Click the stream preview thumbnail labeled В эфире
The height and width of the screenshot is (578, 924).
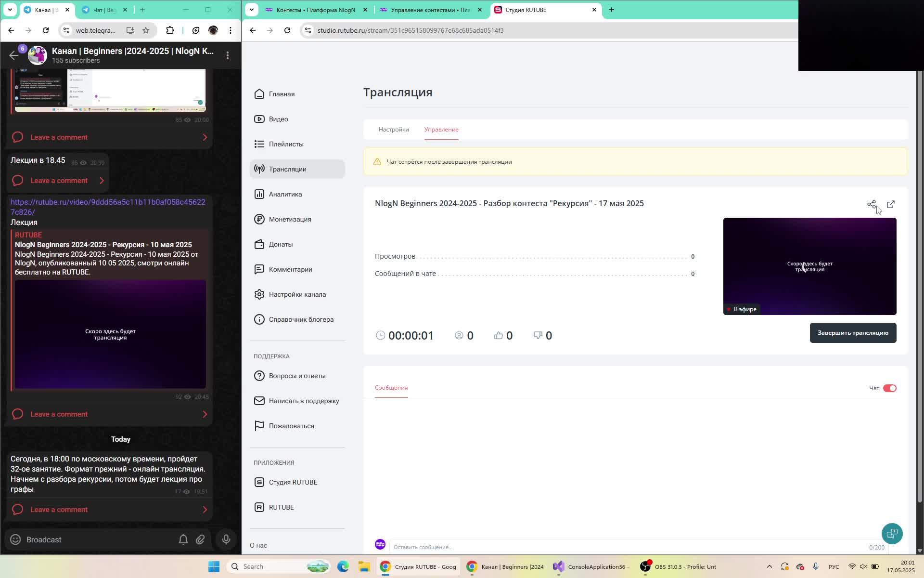point(810,266)
